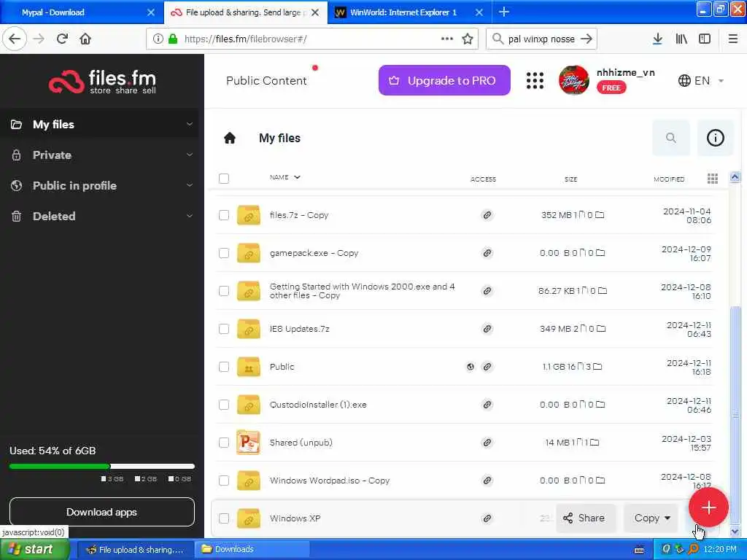Open the Public folder icon
The image size is (747, 560).
pos(248,367)
